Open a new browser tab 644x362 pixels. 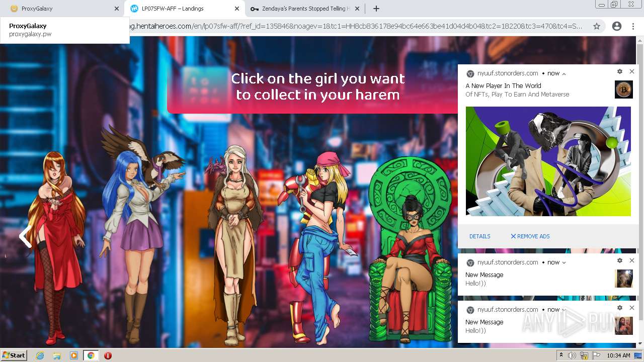tap(376, 9)
